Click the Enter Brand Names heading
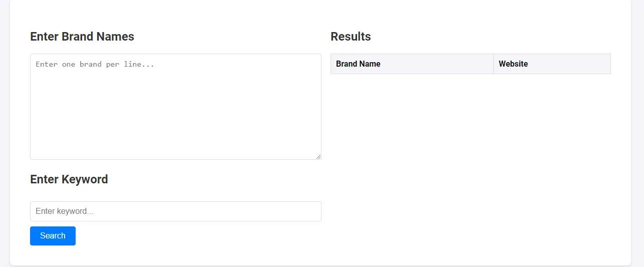The height and width of the screenshot is (267, 644). [x=82, y=37]
